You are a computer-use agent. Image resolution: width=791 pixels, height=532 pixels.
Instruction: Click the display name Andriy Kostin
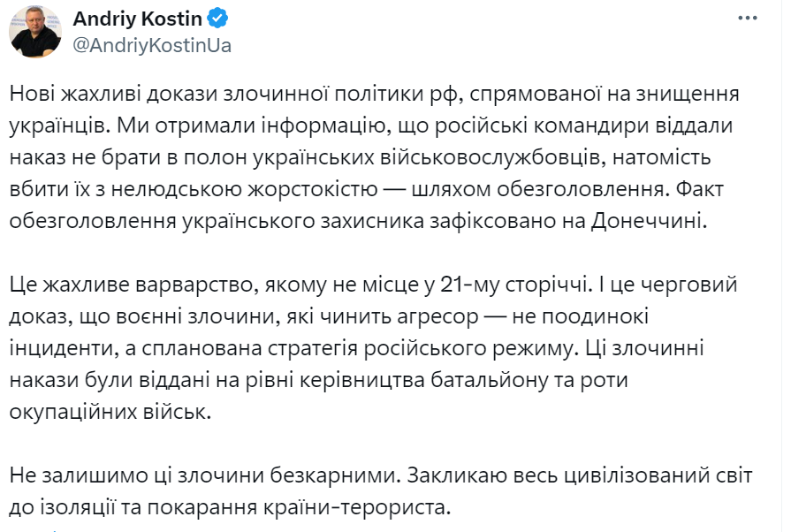[x=138, y=19]
